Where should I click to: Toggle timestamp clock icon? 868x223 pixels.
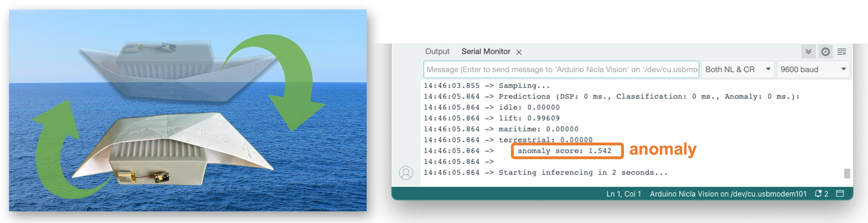click(x=825, y=52)
